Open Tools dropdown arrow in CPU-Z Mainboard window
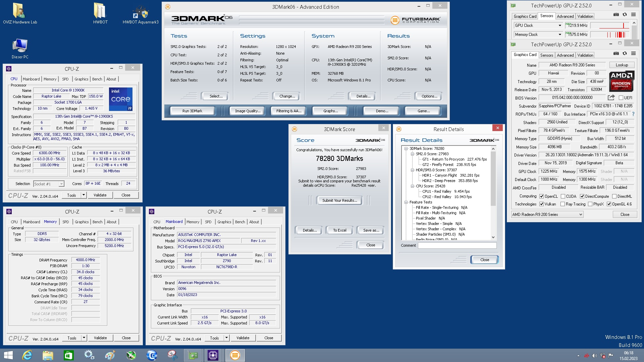Screen dimensions: 644x362 226,338
